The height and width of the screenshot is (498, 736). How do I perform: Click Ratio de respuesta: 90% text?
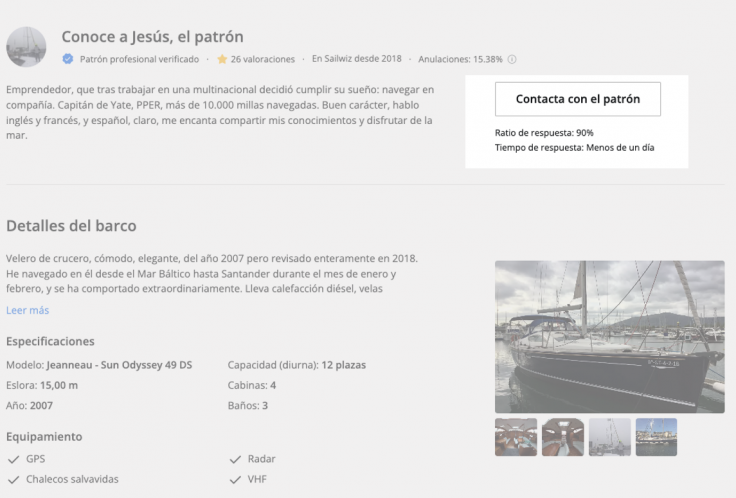[x=544, y=133]
